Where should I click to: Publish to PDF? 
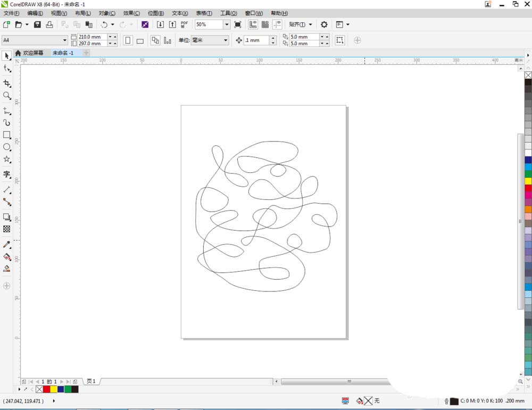184,24
